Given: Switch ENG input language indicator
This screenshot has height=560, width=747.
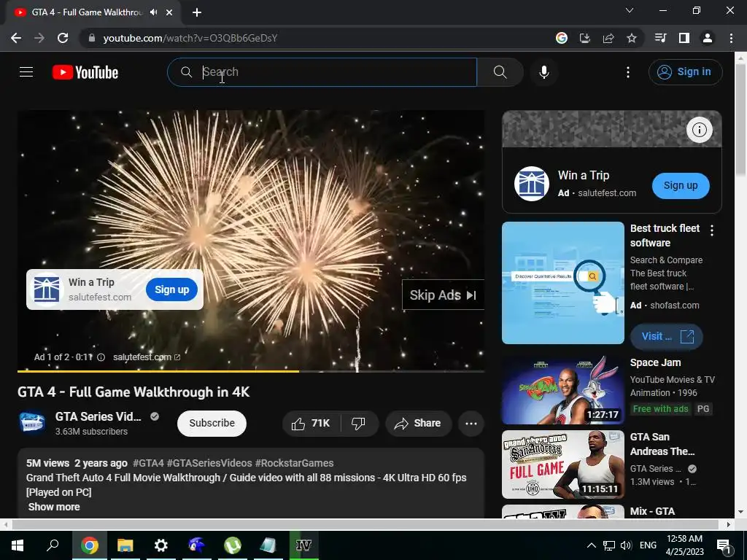Looking at the screenshot, I should [x=648, y=545].
